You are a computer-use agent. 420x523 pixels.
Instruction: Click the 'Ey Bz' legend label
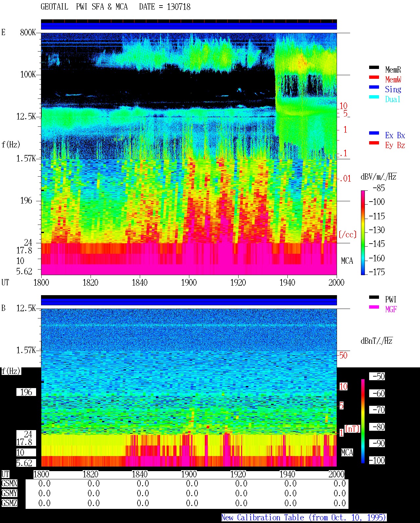coord(395,145)
